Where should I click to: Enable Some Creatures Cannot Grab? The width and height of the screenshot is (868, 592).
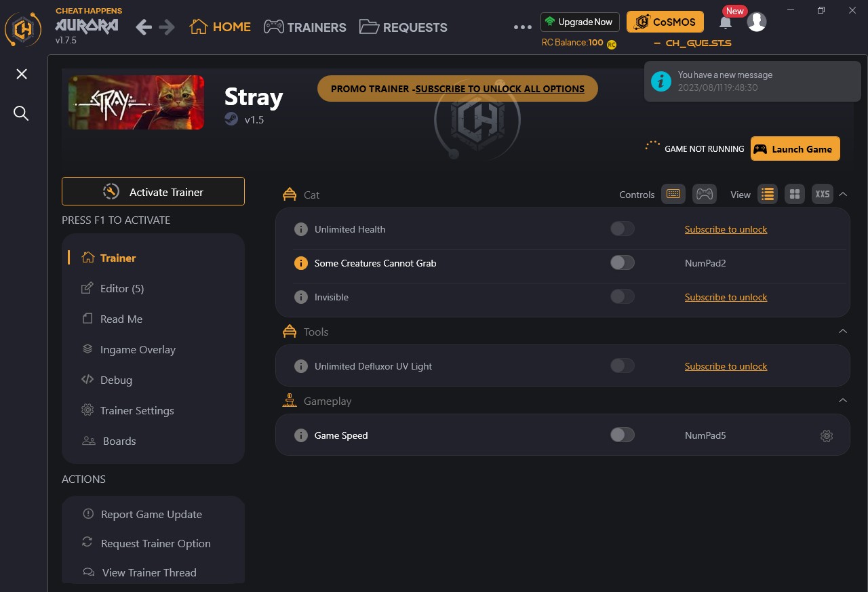623,262
